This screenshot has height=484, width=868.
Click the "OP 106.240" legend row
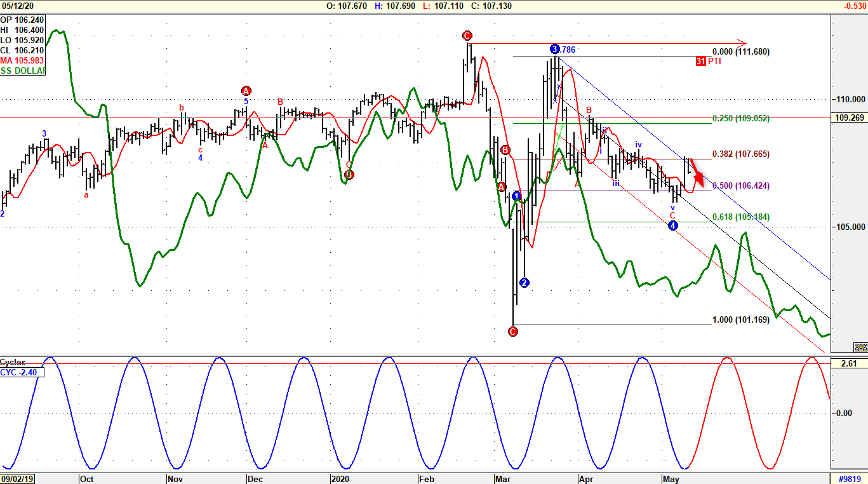coord(22,20)
